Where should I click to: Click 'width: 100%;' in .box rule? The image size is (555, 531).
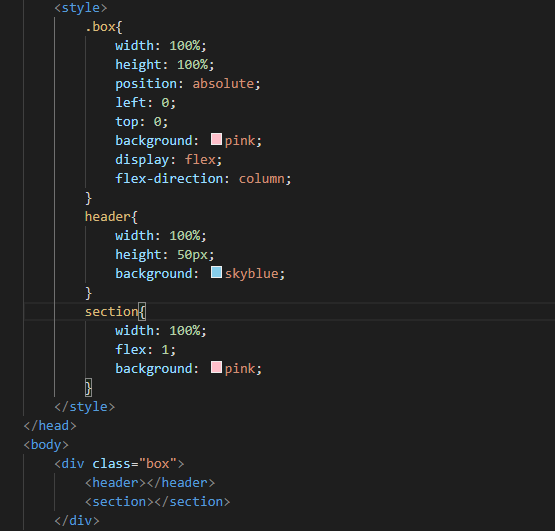click(x=161, y=46)
